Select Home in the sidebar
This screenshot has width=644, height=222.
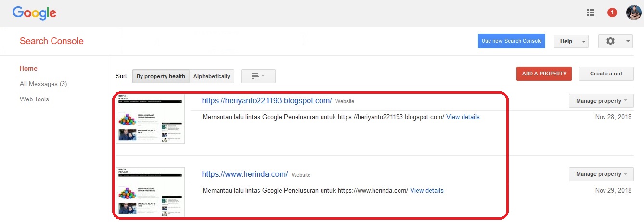pos(28,69)
